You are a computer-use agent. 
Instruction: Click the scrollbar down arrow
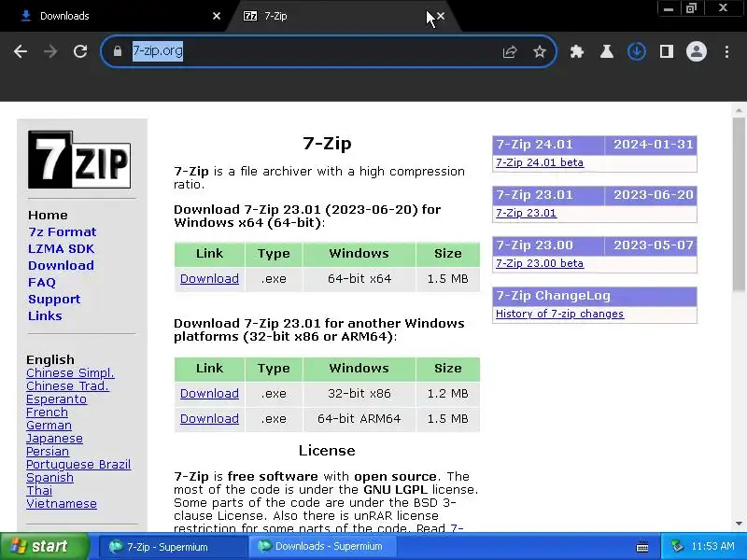(739, 524)
